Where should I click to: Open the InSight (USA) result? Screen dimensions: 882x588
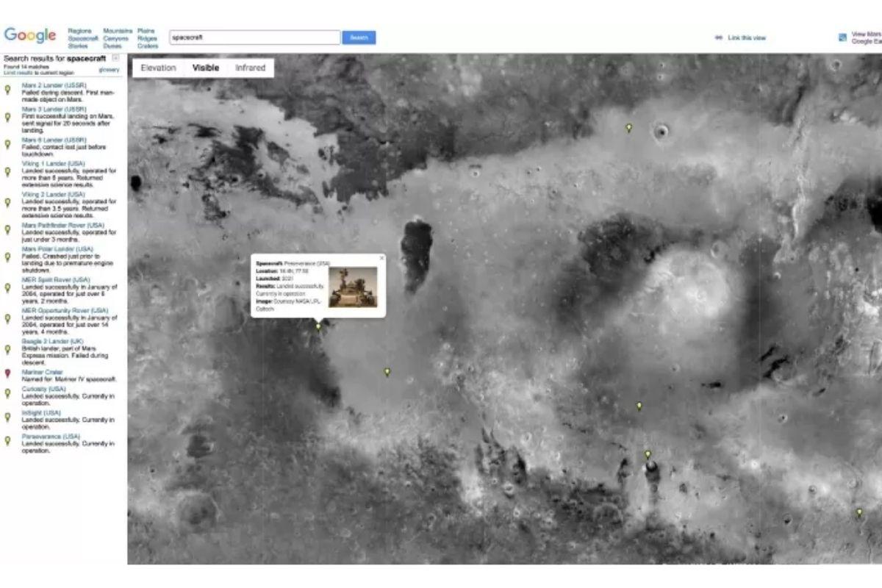coord(41,412)
